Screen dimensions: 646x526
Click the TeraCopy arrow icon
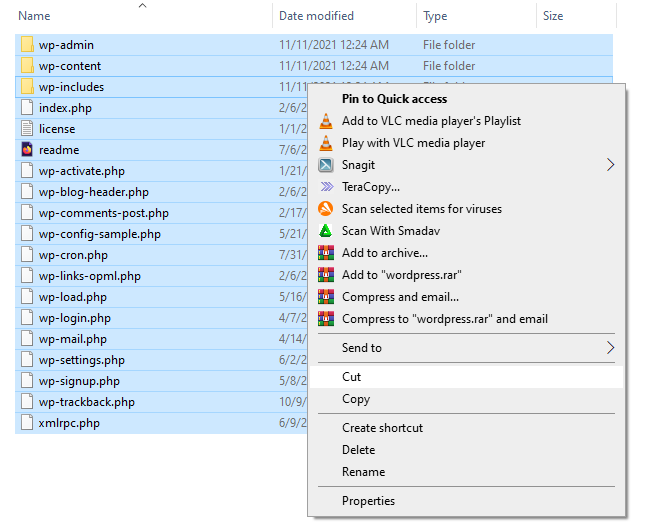tap(325, 187)
